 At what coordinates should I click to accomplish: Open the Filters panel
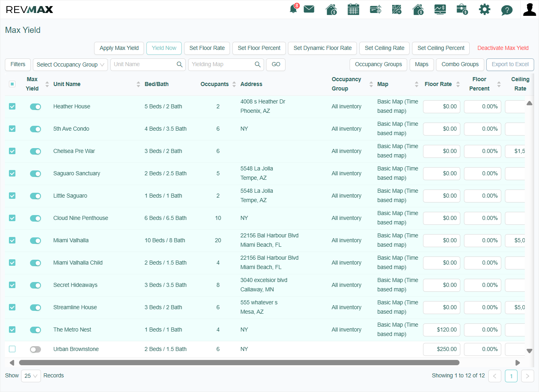click(x=18, y=65)
